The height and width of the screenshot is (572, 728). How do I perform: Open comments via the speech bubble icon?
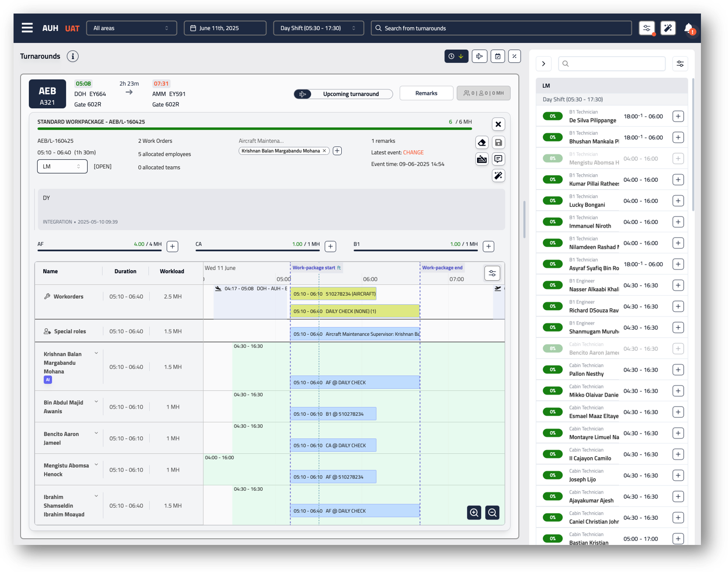[x=498, y=159]
